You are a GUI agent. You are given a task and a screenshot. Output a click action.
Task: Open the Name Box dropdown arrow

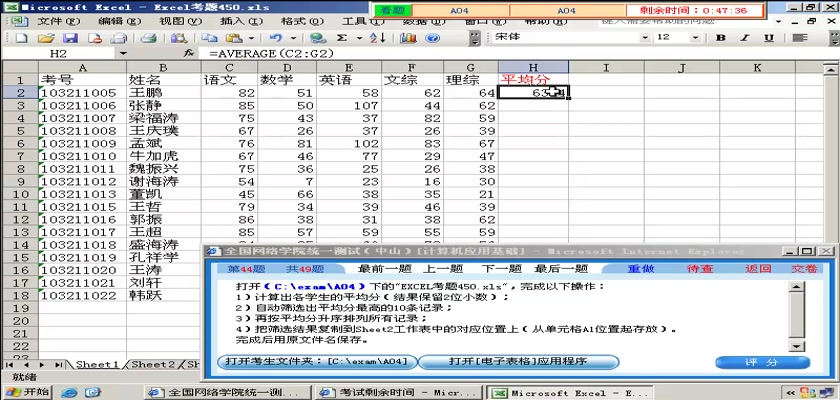[123, 54]
